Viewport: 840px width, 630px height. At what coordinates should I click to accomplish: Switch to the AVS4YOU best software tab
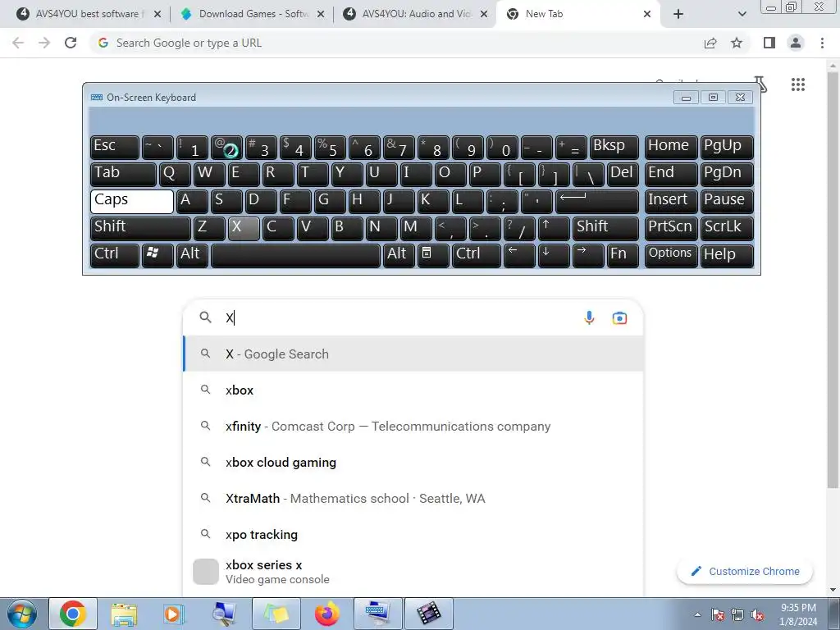pos(89,14)
